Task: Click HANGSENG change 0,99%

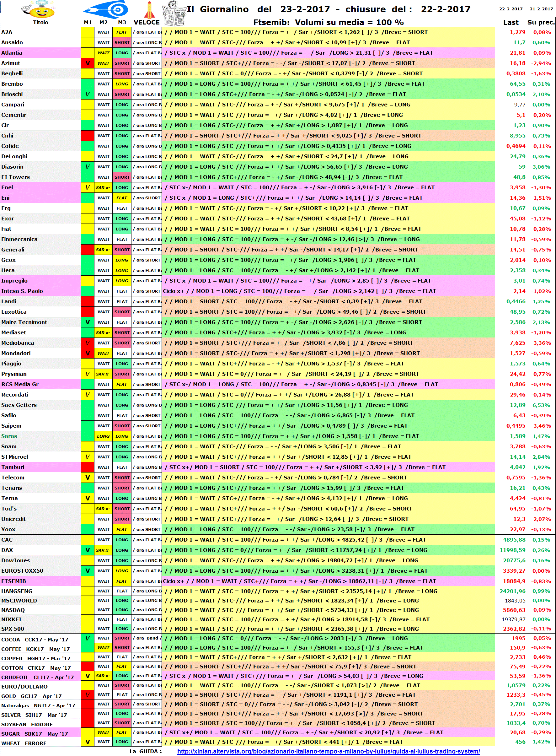Action: tap(542, 591)
